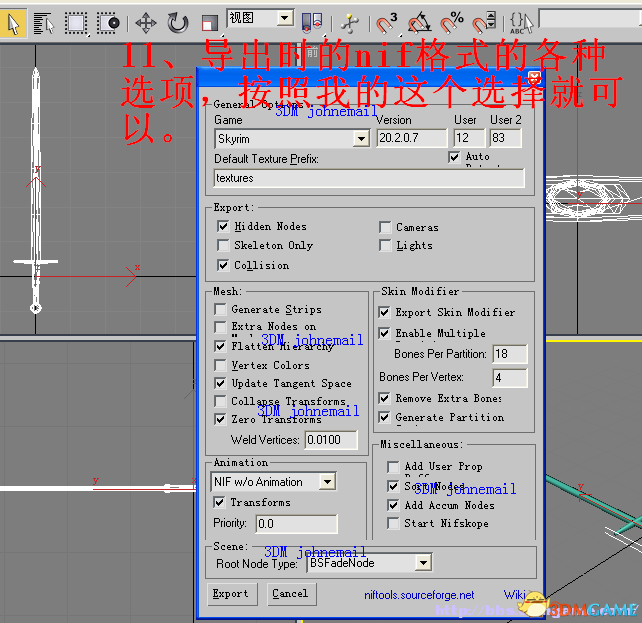This screenshot has width=642, height=623.
Task: Uncheck Remove Extra Bones checkbox
Action: [384, 398]
